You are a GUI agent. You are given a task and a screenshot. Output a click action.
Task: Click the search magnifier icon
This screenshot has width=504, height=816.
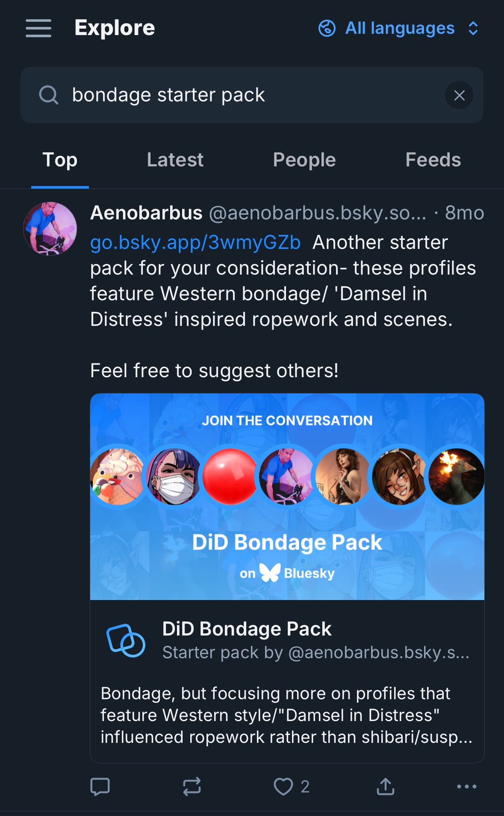[x=49, y=95]
